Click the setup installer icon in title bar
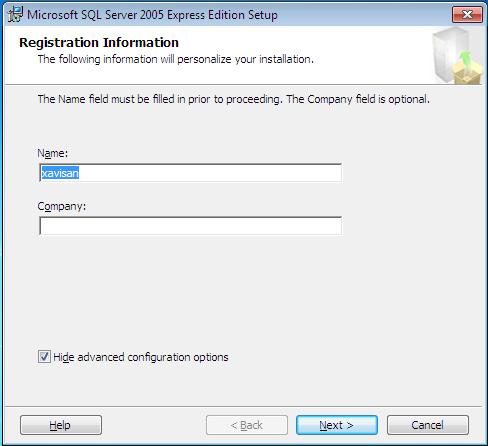Viewport: 488px width, 446px height. tap(15, 14)
